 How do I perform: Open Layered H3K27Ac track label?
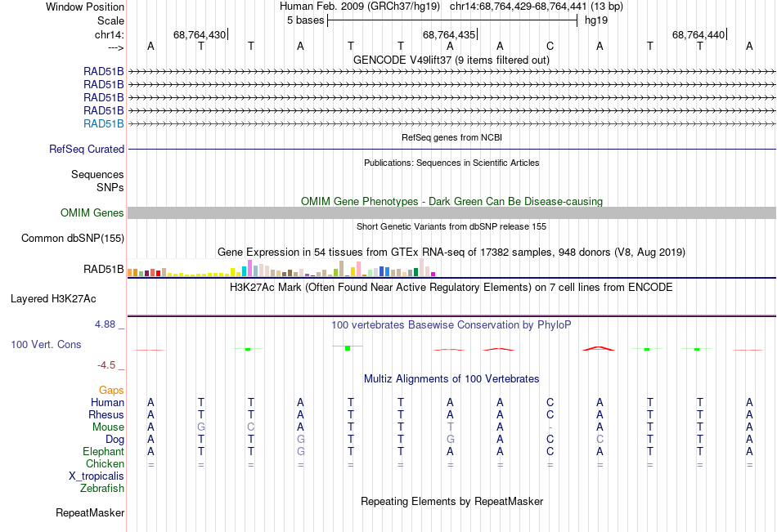pos(53,299)
